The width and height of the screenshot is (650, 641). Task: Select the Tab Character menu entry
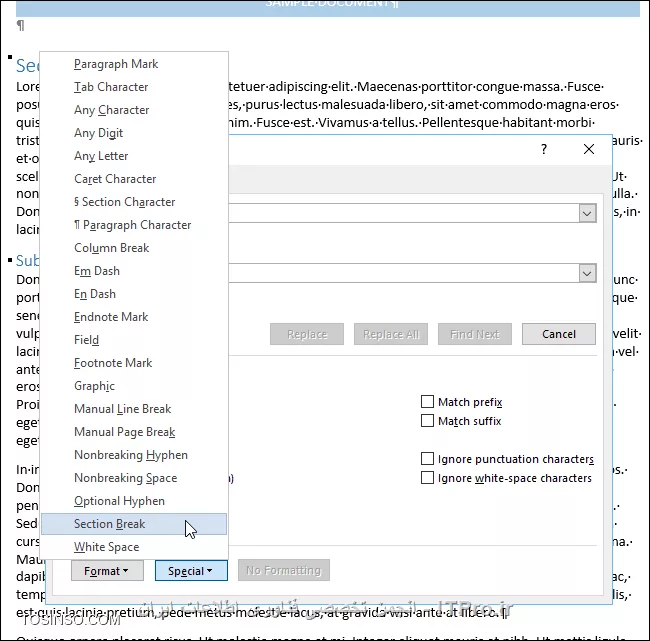pyautogui.click(x=134, y=87)
